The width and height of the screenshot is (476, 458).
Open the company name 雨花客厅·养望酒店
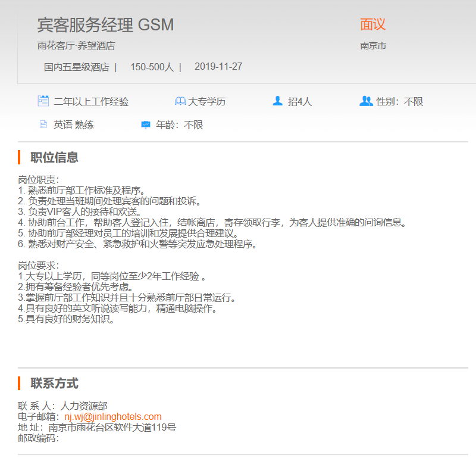76,45
